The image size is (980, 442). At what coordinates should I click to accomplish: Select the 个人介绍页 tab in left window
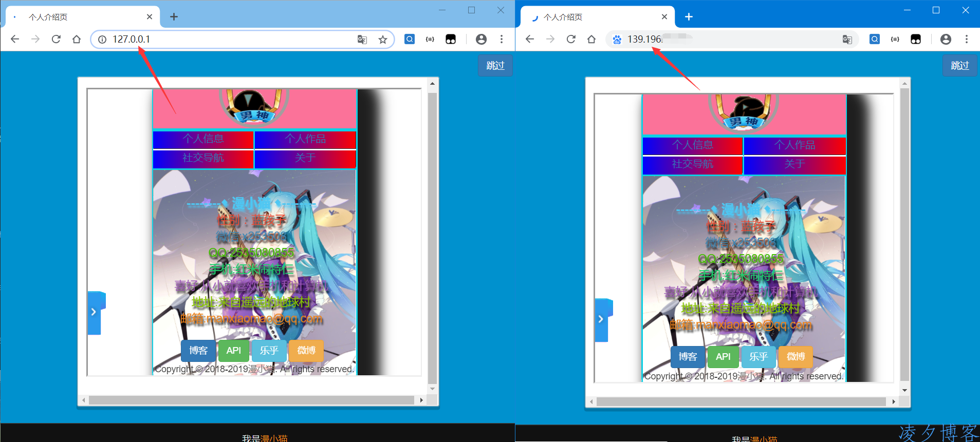83,17
